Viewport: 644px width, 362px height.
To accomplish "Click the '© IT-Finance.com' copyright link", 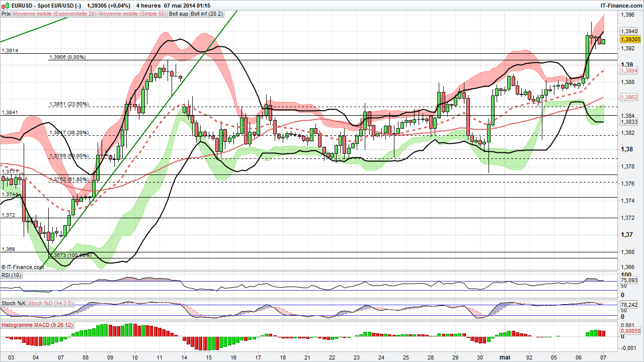I will tap(24, 267).
